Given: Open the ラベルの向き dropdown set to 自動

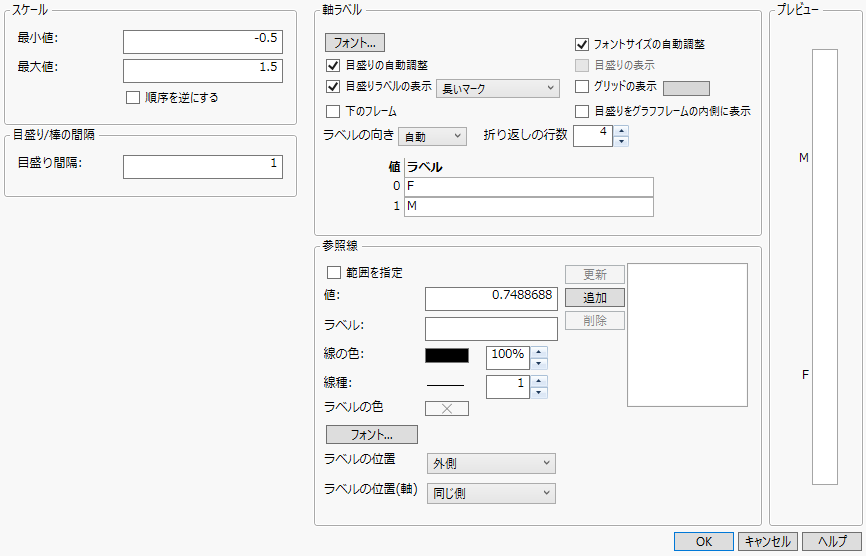Looking at the screenshot, I should [x=432, y=136].
